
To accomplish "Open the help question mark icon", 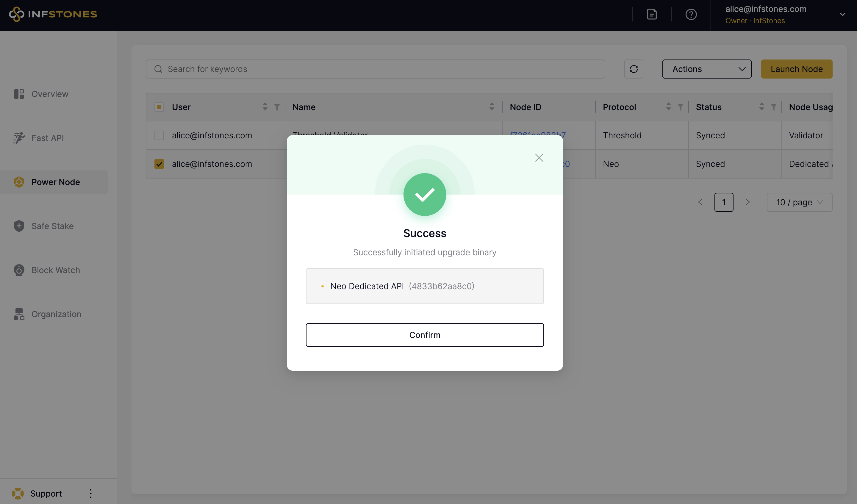I will pos(691,14).
